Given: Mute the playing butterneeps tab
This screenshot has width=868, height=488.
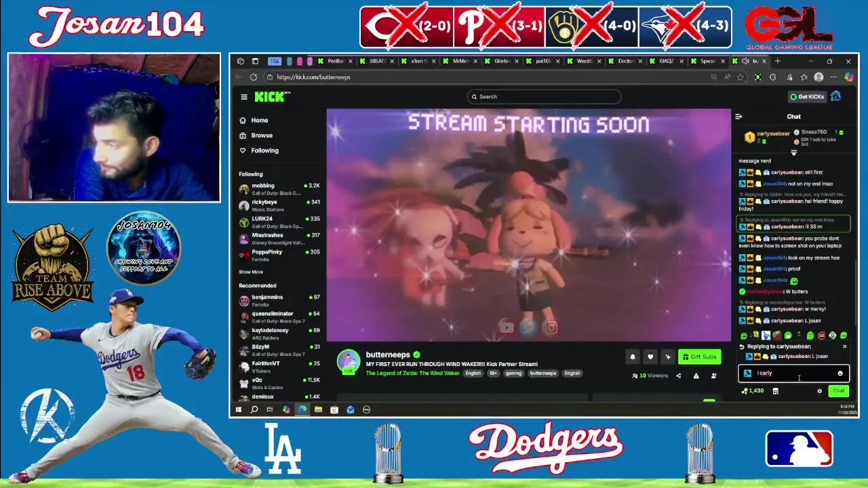Looking at the screenshot, I should click(x=745, y=61).
